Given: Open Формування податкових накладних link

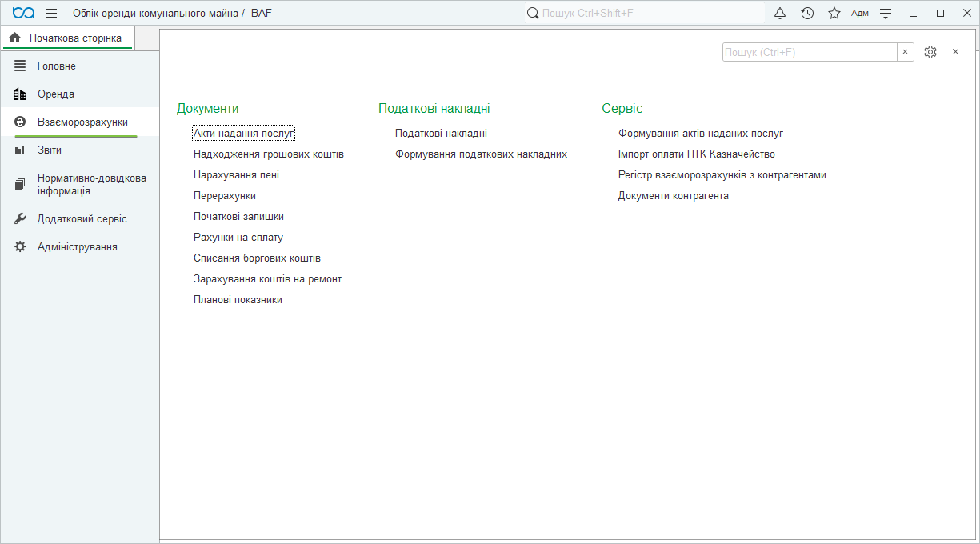Looking at the screenshot, I should click(x=481, y=154).
